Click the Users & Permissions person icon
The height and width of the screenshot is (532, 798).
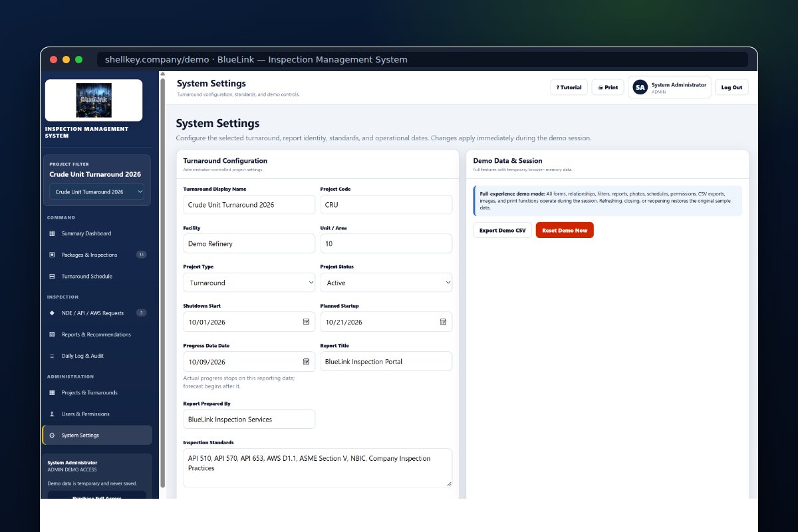tap(53, 414)
